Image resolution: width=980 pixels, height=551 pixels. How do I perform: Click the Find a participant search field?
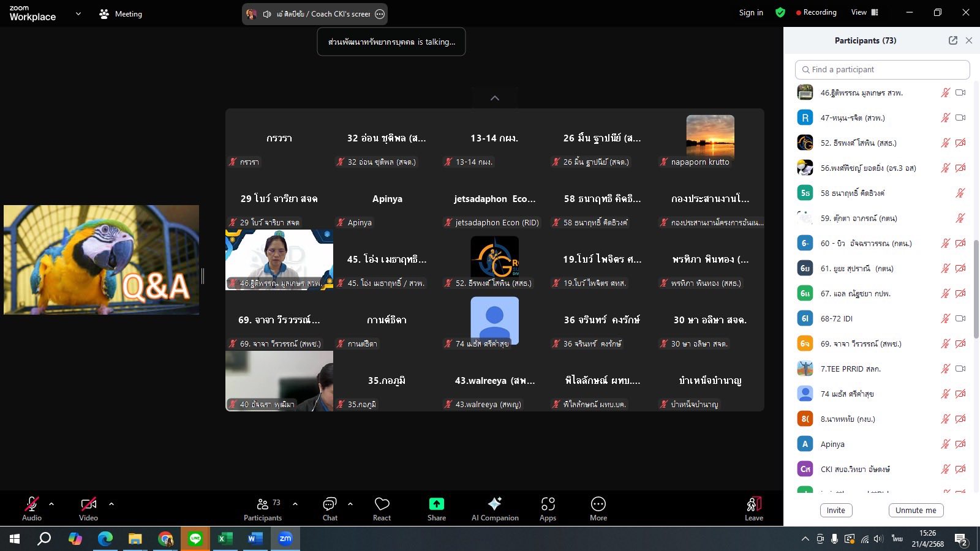(x=882, y=70)
